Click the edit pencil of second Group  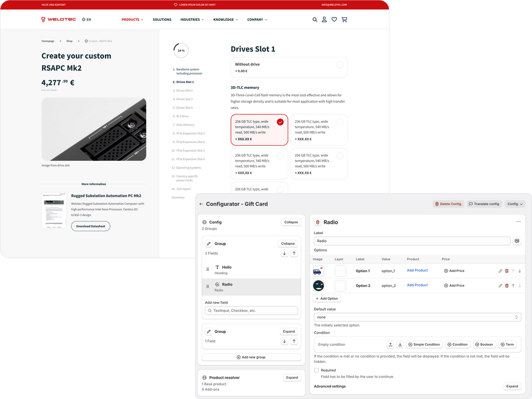(x=209, y=331)
